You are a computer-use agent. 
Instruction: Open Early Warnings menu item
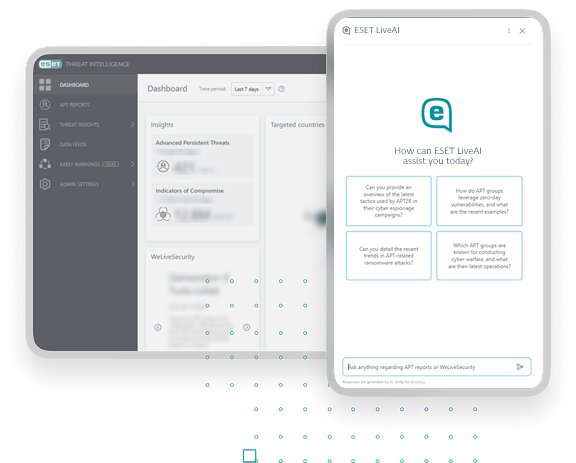pyautogui.click(x=85, y=164)
